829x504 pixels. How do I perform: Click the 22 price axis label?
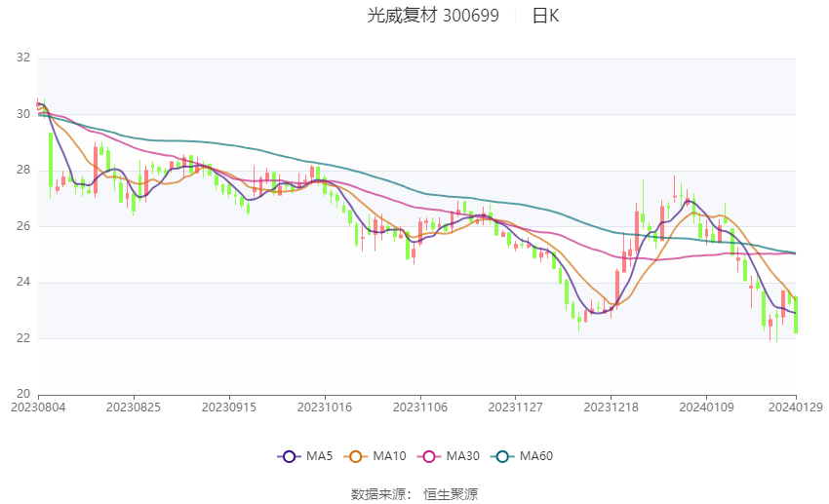[23, 338]
